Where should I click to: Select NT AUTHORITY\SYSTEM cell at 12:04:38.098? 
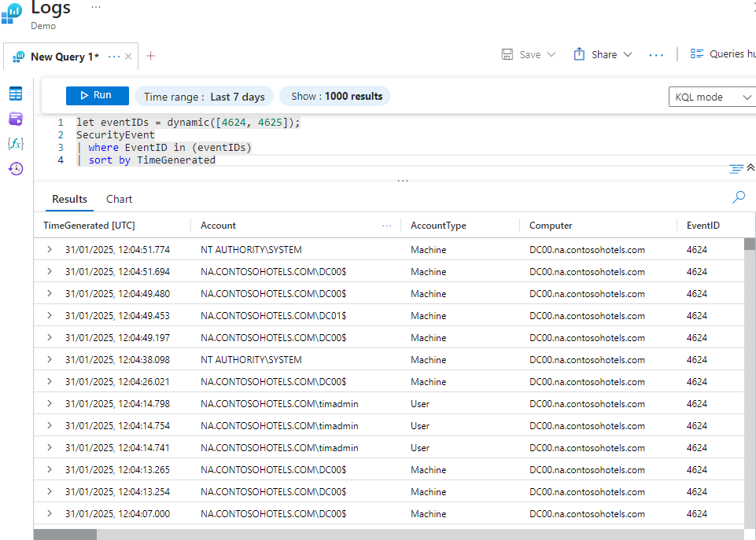coord(251,360)
